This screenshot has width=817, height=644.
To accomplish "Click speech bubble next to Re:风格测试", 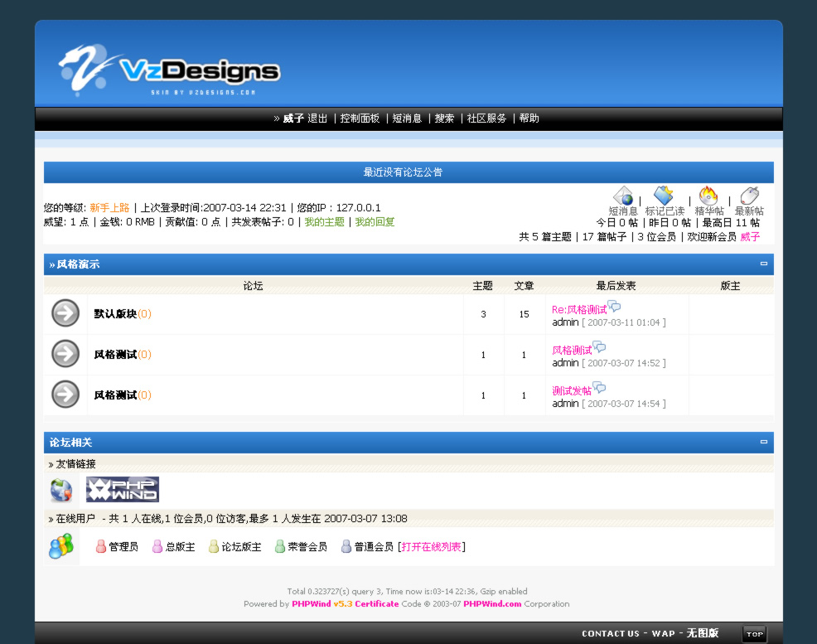I will point(614,307).
